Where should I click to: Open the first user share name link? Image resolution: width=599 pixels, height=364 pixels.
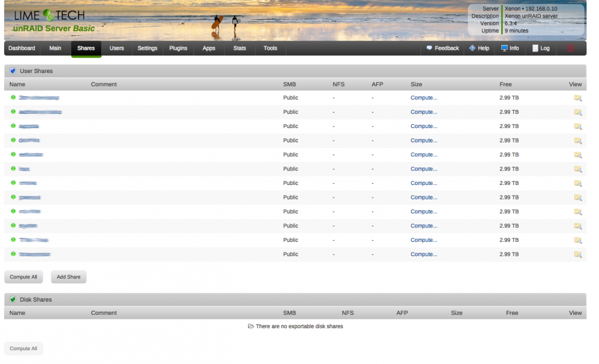click(x=39, y=98)
